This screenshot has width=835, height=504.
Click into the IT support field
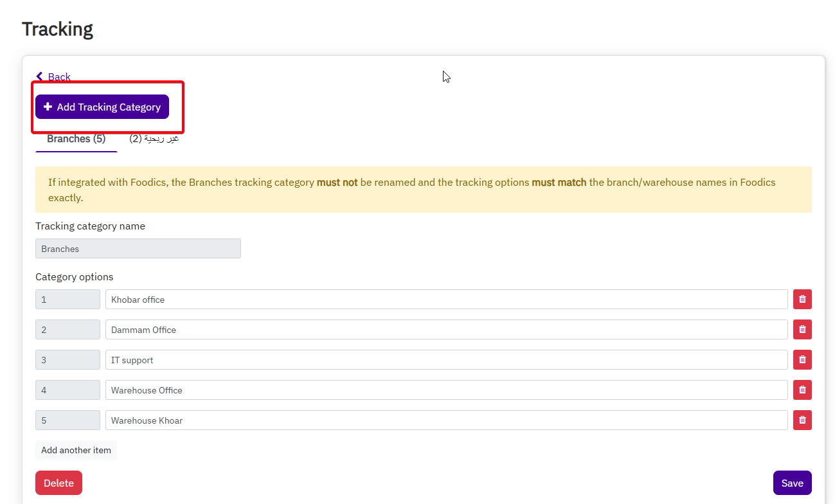tap(446, 360)
